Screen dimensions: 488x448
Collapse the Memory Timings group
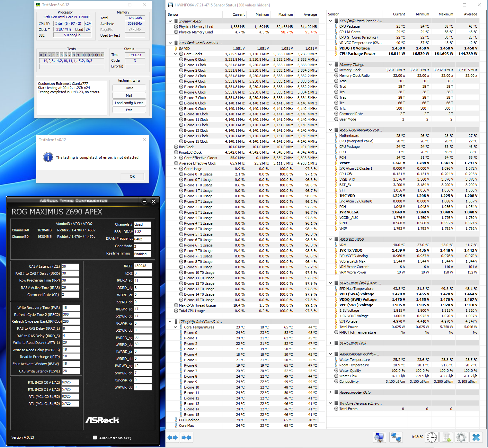tap(330, 65)
